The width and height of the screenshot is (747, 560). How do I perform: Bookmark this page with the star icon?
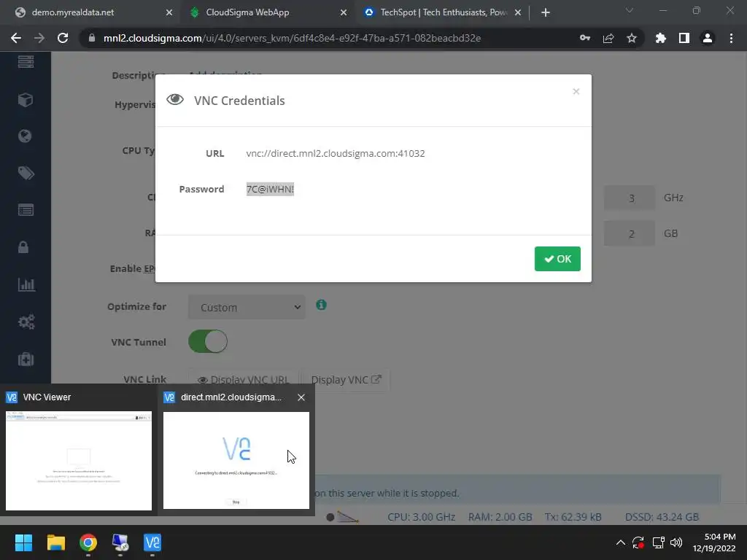pyautogui.click(x=632, y=38)
